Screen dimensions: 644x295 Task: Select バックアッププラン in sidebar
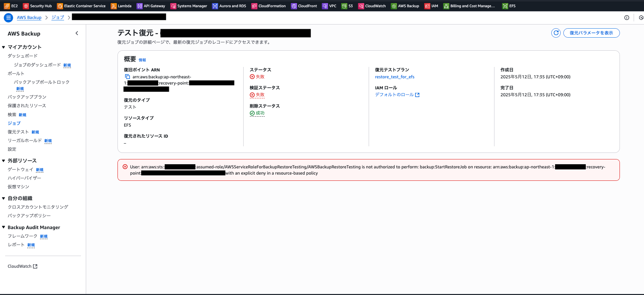(27, 97)
